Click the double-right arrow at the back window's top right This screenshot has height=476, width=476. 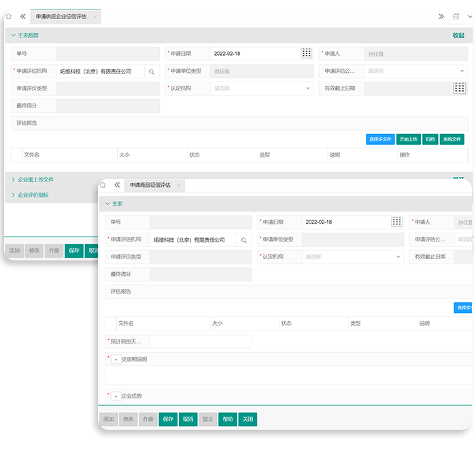(x=441, y=16)
